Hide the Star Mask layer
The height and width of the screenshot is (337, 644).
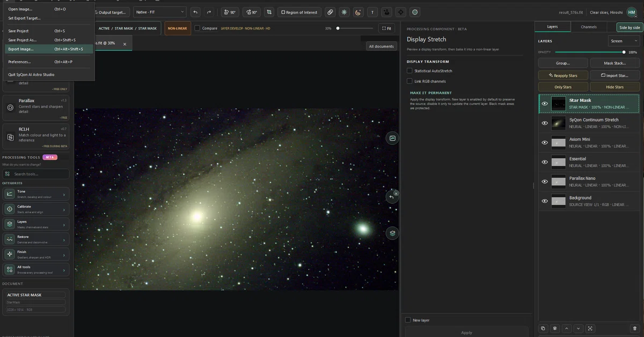point(545,104)
